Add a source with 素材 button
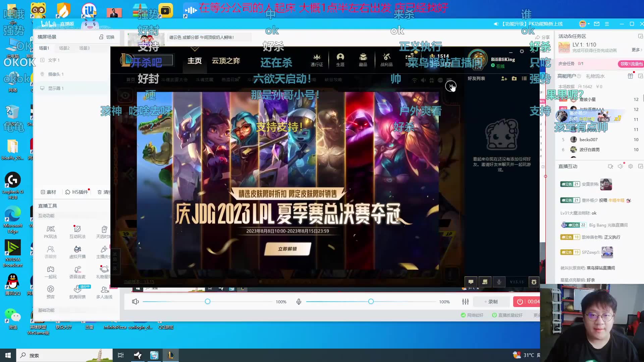644x362 pixels. coord(48,192)
